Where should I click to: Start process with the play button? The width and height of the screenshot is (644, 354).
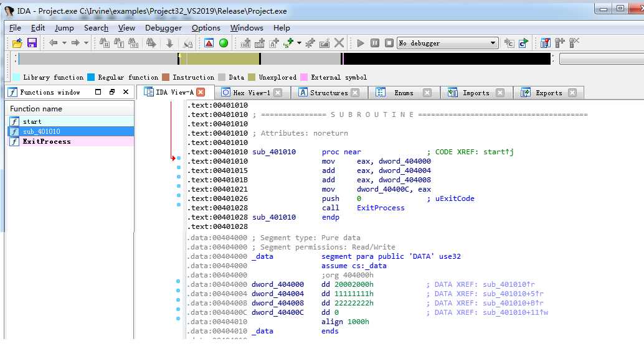coord(361,43)
